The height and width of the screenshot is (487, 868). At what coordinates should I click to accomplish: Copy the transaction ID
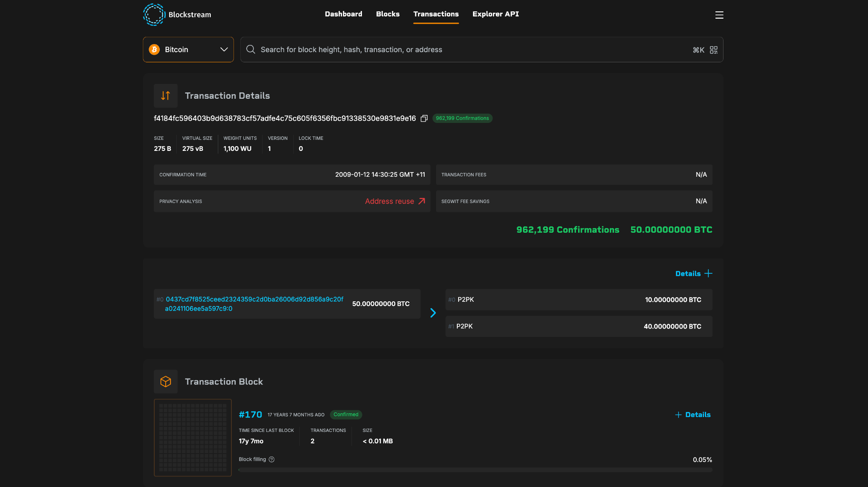(424, 119)
